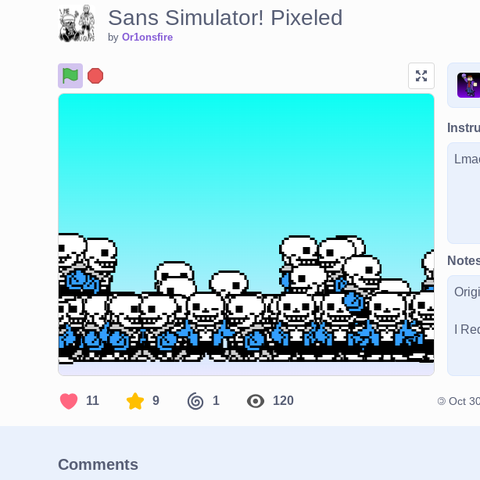Click the copyright icon beside Oct 30
This screenshot has width=480, height=480.
[441, 401]
